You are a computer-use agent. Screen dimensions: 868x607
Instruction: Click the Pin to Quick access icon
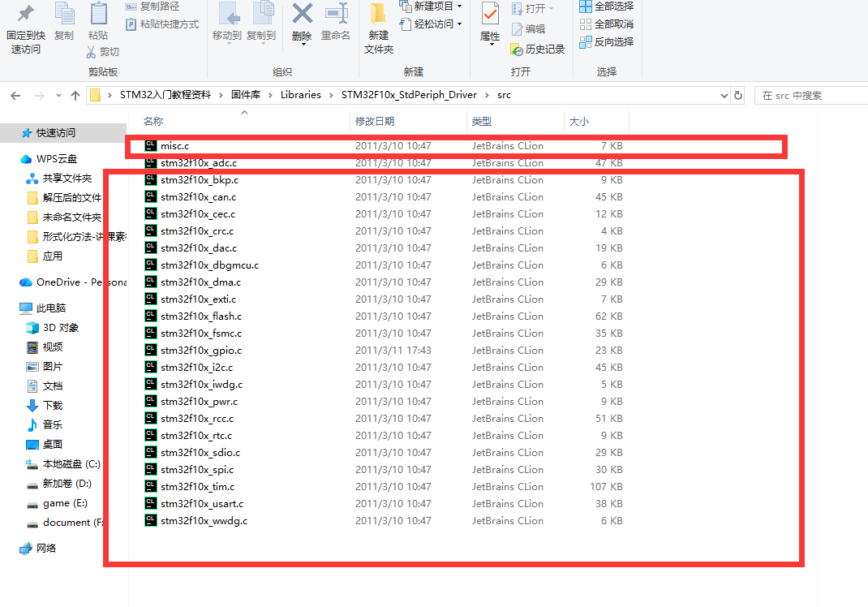(x=25, y=15)
